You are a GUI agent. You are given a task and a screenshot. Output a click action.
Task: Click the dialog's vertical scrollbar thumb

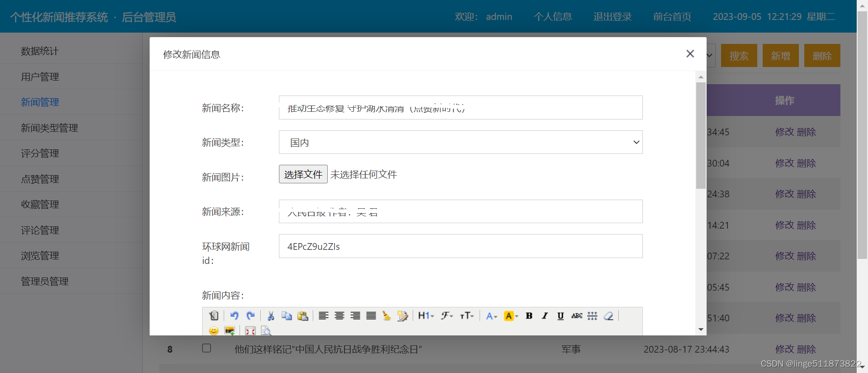click(x=701, y=135)
